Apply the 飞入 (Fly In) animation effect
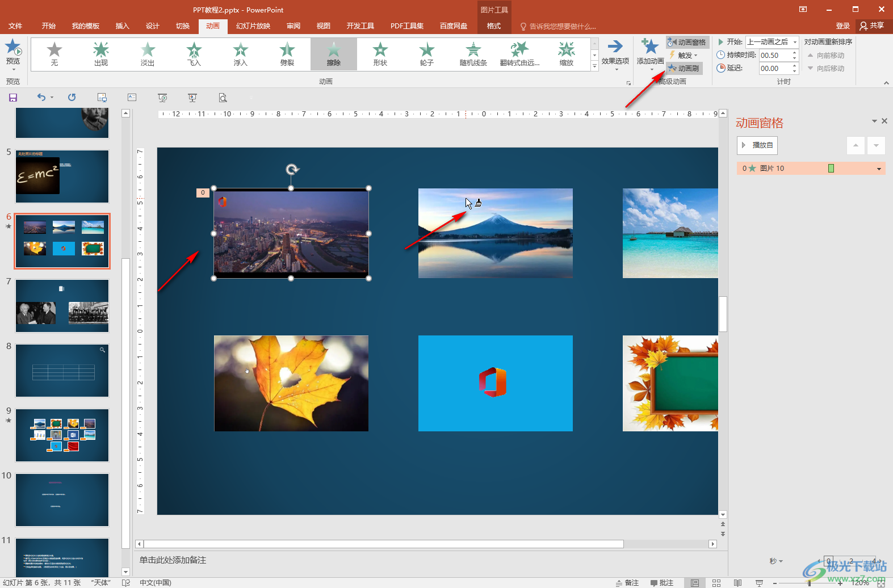The image size is (893, 588). pyautogui.click(x=194, y=54)
